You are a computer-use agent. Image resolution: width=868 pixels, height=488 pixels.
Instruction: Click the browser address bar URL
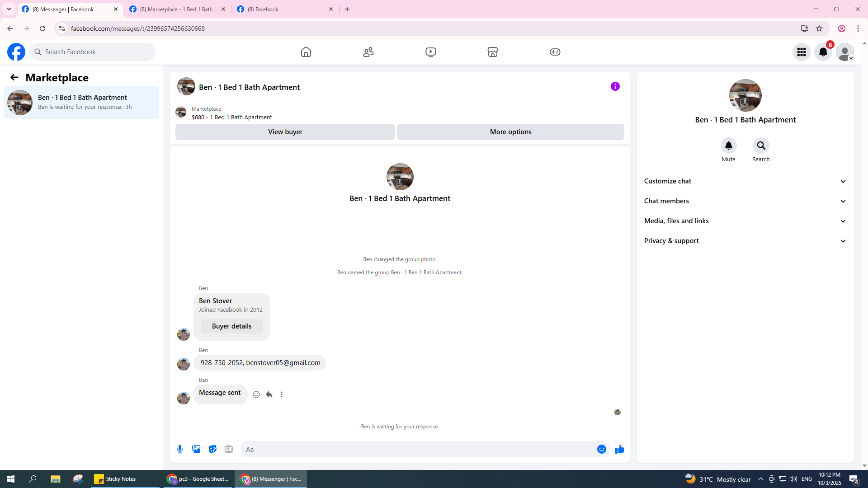(x=138, y=28)
